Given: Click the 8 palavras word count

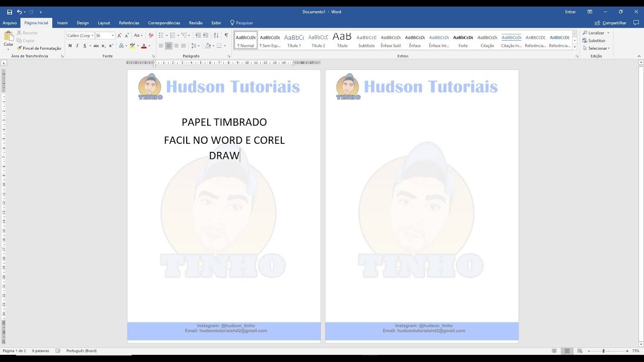Looking at the screenshot, I should click(x=41, y=351).
